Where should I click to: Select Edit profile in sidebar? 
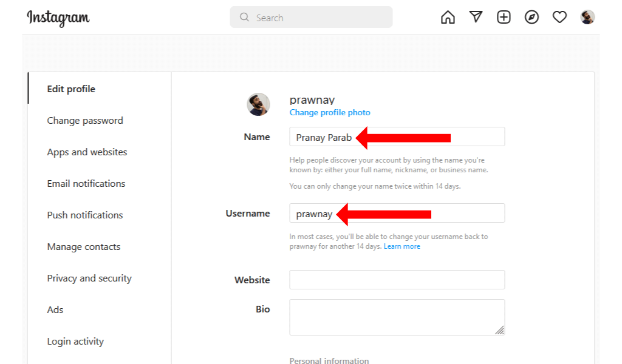point(71,89)
